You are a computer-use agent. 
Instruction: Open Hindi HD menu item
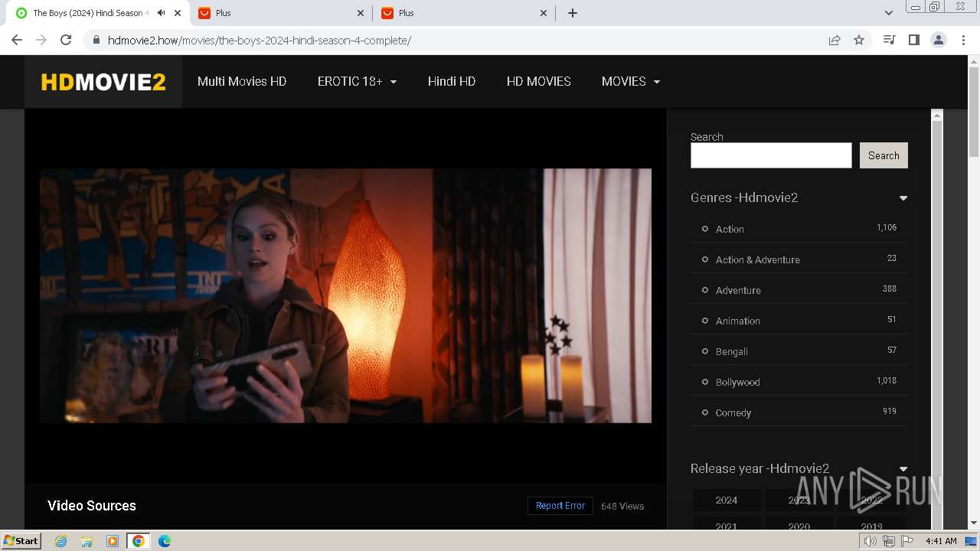(x=452, y=81)
